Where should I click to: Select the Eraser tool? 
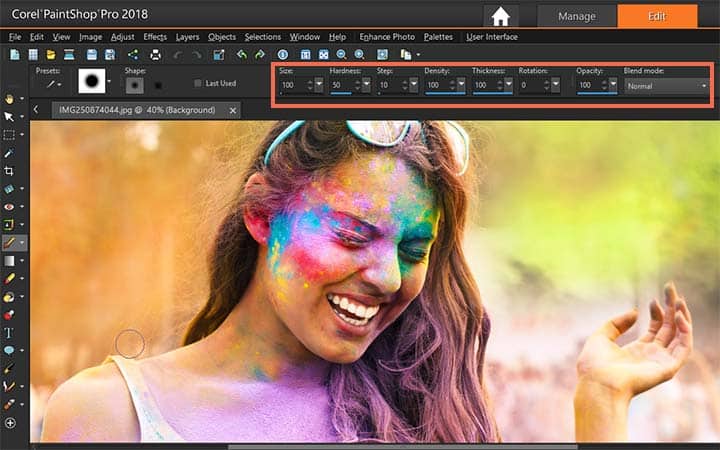tap(9, 278)
